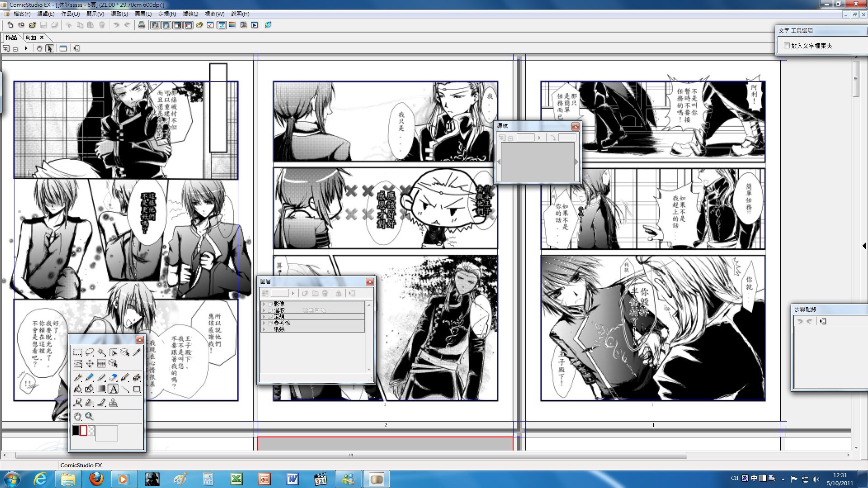Select the straight line tool
Image resolution: width=868 pixels, height=488 pixels.
(x=125, y=389)
